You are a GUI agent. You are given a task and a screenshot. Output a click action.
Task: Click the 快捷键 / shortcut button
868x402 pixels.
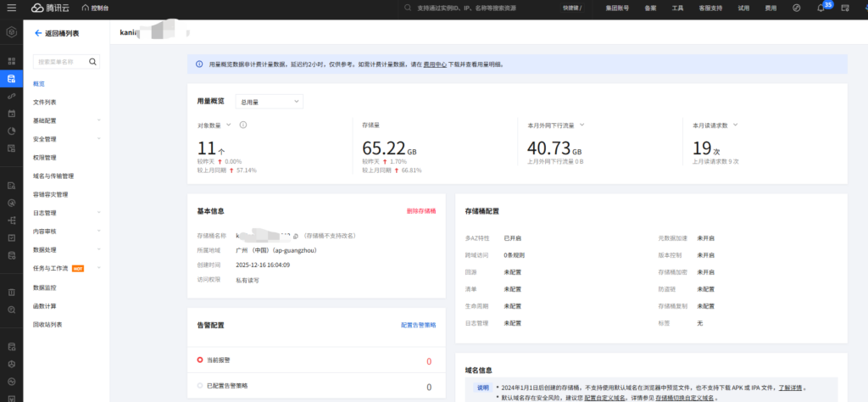click(x=572, y=8)
